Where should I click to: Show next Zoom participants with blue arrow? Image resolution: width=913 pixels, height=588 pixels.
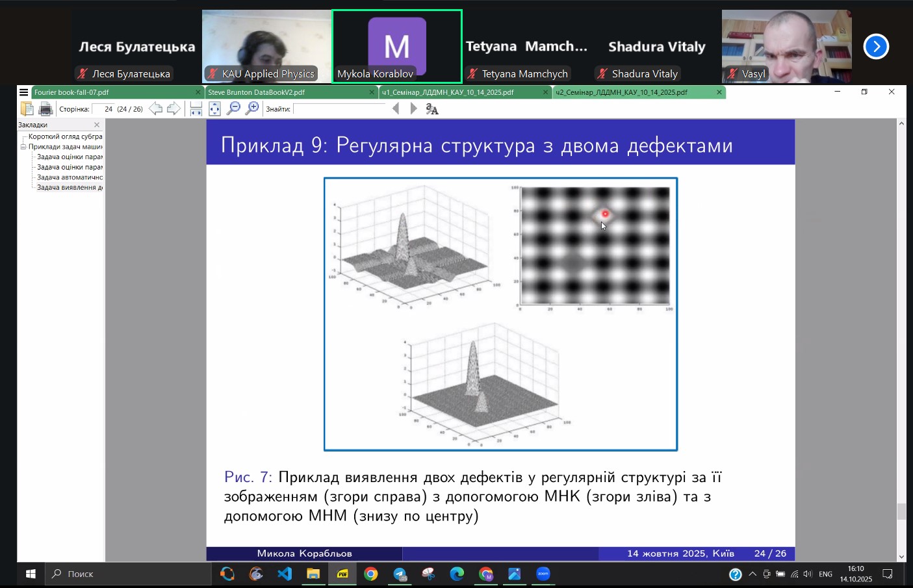(876, 47)
